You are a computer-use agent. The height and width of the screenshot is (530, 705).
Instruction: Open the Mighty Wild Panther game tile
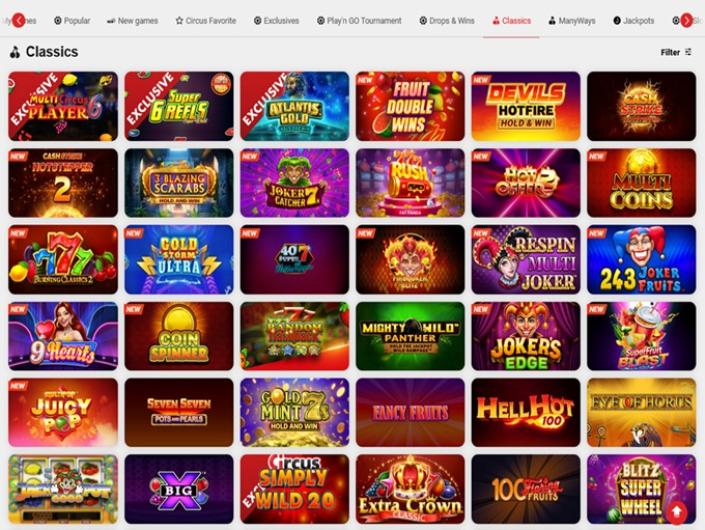410,336
